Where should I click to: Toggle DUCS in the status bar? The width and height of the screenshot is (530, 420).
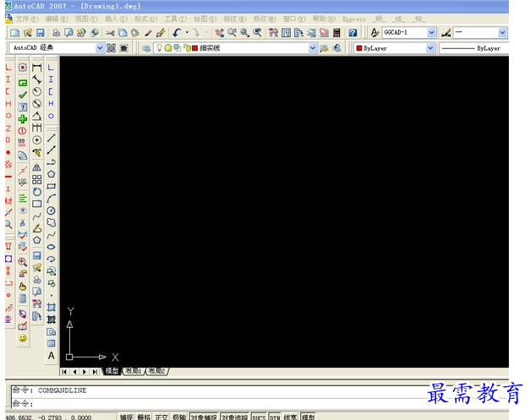coord(259,417)
